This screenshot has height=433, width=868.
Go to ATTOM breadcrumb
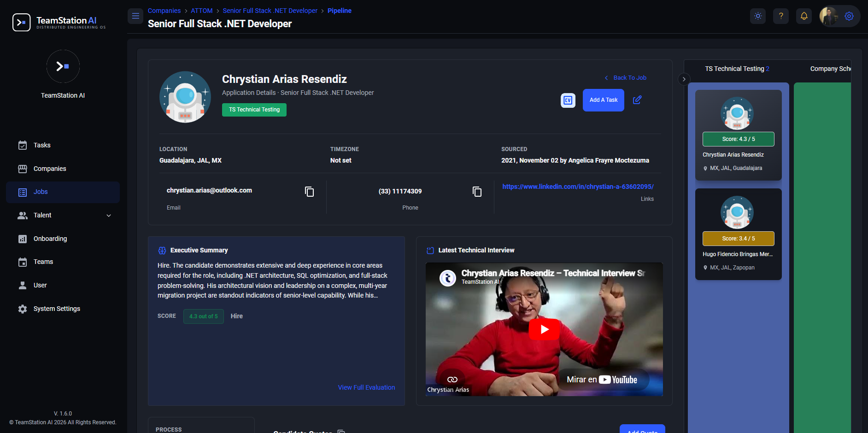tap(202, 11)
